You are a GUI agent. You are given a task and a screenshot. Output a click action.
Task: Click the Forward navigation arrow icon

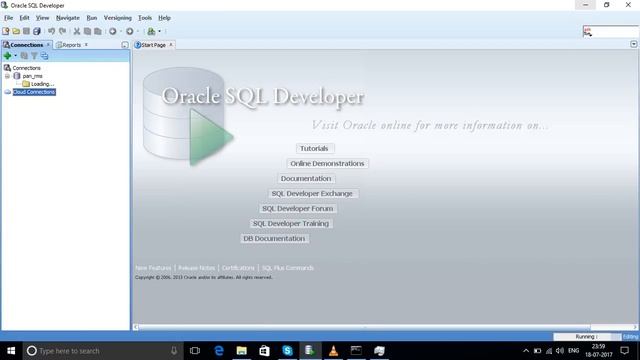point(129,31)
